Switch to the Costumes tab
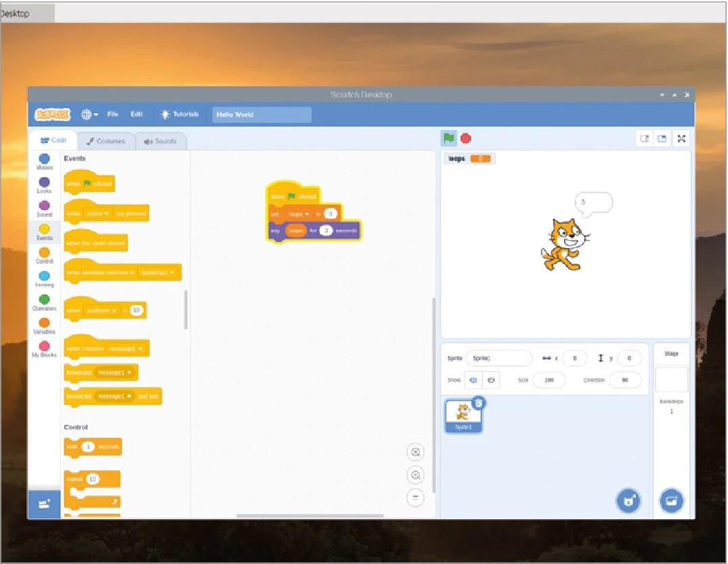Screen dimensions: 728x564 (106, 141)
